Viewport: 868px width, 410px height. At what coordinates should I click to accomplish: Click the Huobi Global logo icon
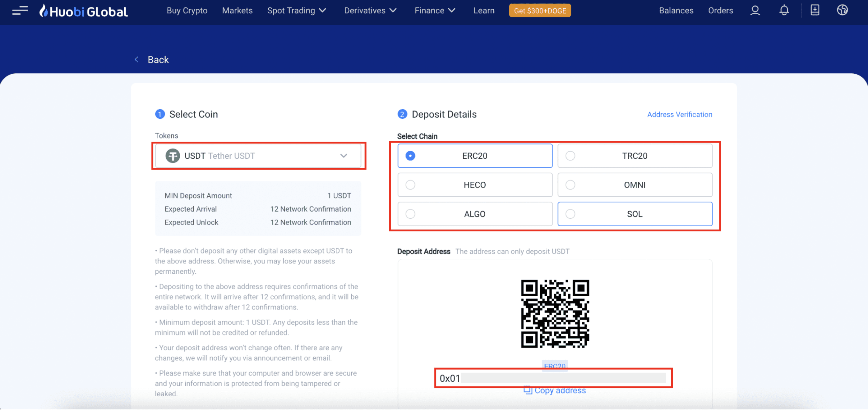tap(43, 11)
